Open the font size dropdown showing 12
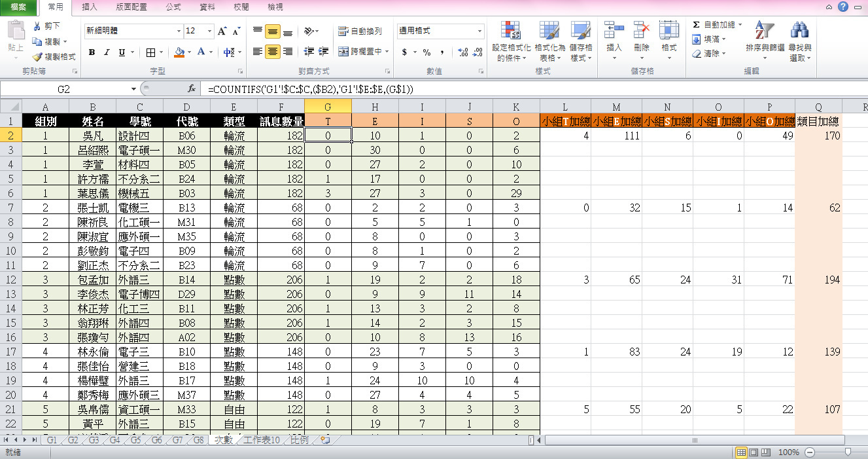This screenshot has height=459, width=868. (x=209, y=31)
